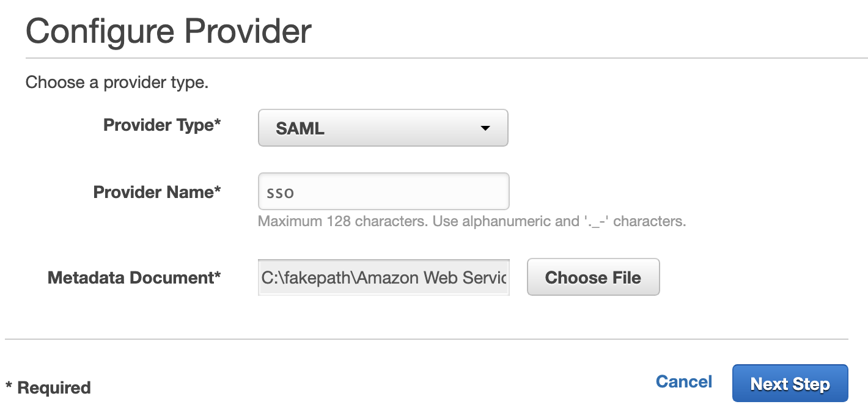Click the Required footnote text
The image size is (868, 418).
coord(48,386)
